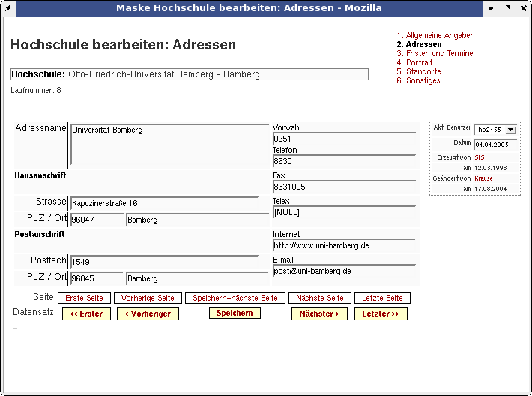Click the Telefon field containing 8630
Viewport: 532px width, 396px height.
[x=344, y=161]
